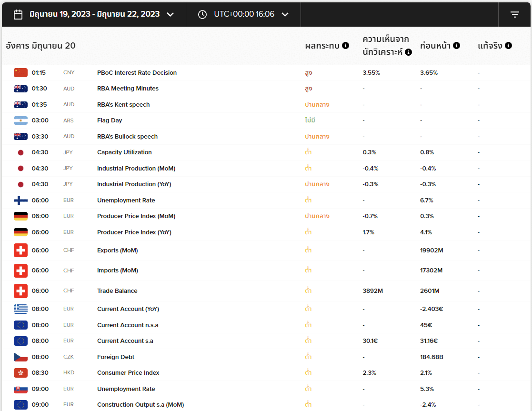Click forecast 2.3% on Consumer Price Index
Image resolution: width=532 pixels, height=411 pixels.
click(x=369, y=372)
